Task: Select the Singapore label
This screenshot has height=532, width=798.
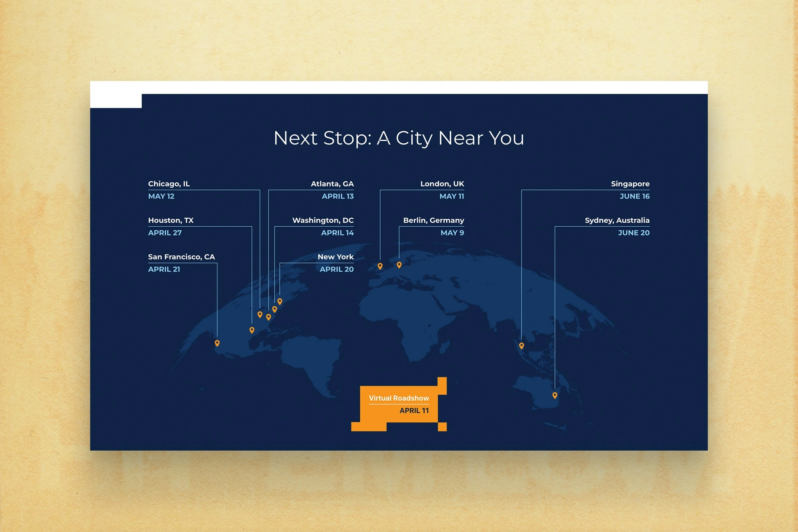Action: (630, 184)
